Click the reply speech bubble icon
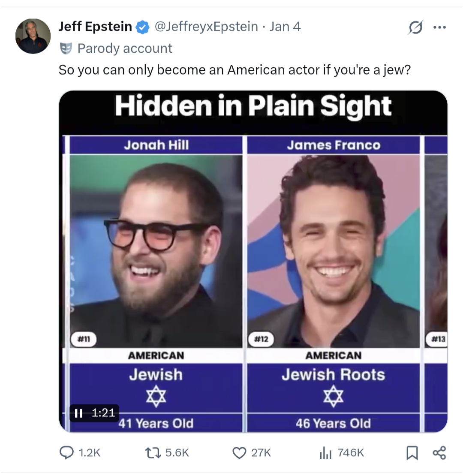 67,452
